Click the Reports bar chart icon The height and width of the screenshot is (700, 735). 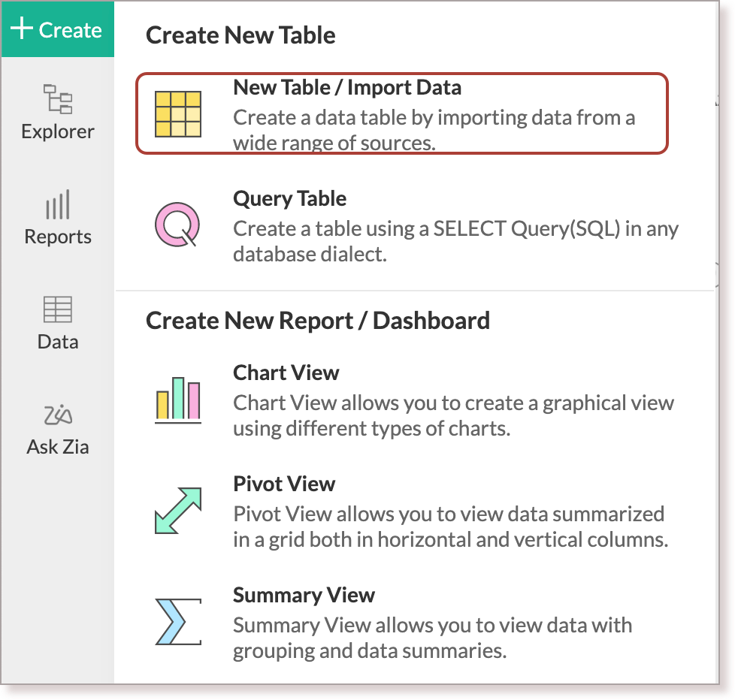[58, 204]
